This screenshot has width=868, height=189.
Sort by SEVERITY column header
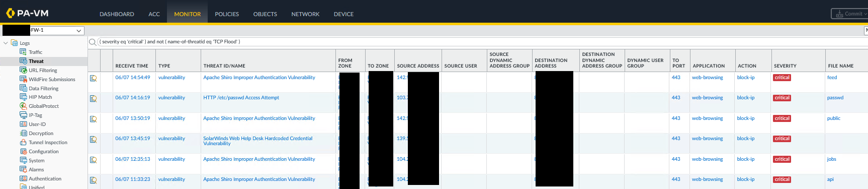[x=785, y=66]
